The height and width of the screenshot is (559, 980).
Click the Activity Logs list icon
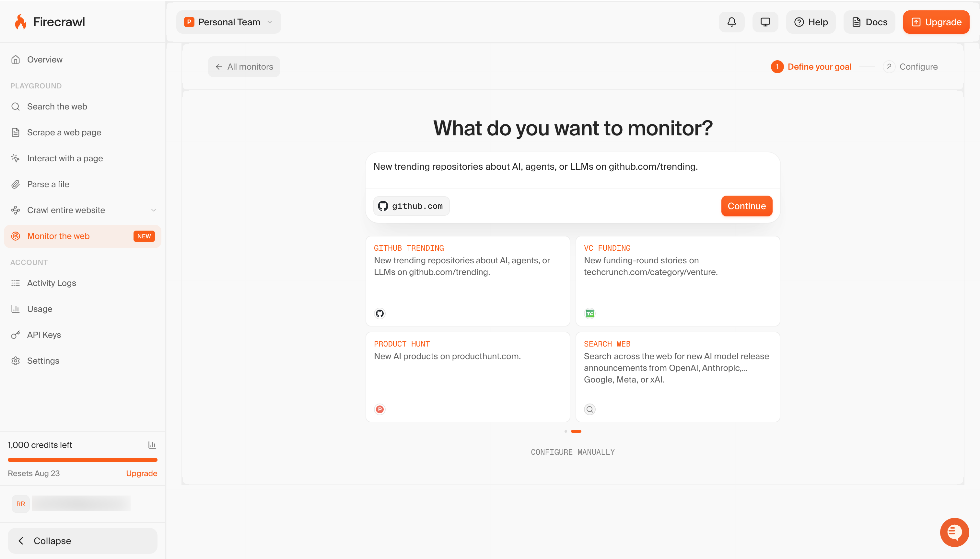pos(15,283)
